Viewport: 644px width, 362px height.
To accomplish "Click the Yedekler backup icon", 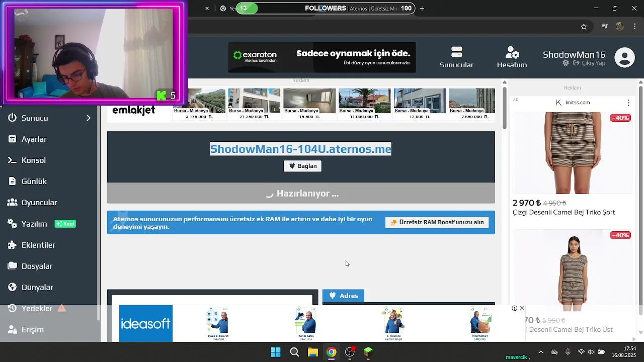I will coord(13,308).
